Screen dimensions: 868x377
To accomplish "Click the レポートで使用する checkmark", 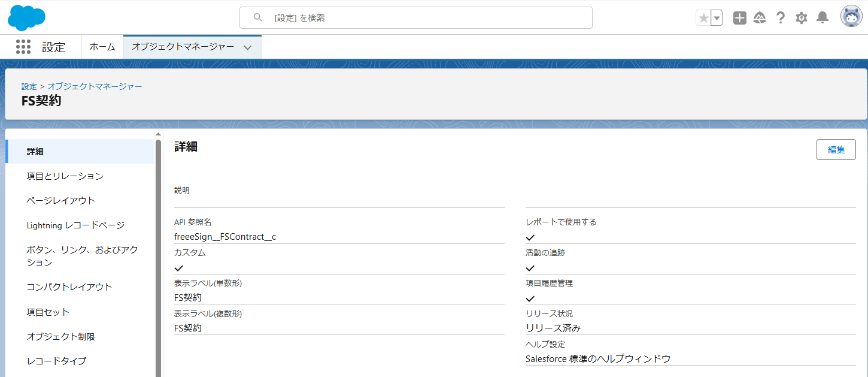I will coord(530,237).
